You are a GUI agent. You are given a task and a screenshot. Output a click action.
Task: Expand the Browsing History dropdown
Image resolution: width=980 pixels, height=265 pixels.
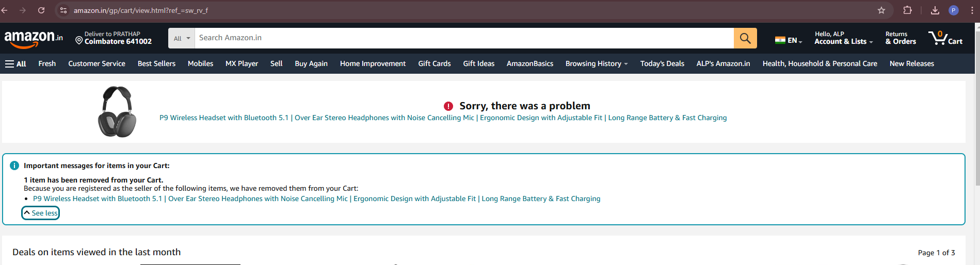pyautogui.click(x=597, y=64)
